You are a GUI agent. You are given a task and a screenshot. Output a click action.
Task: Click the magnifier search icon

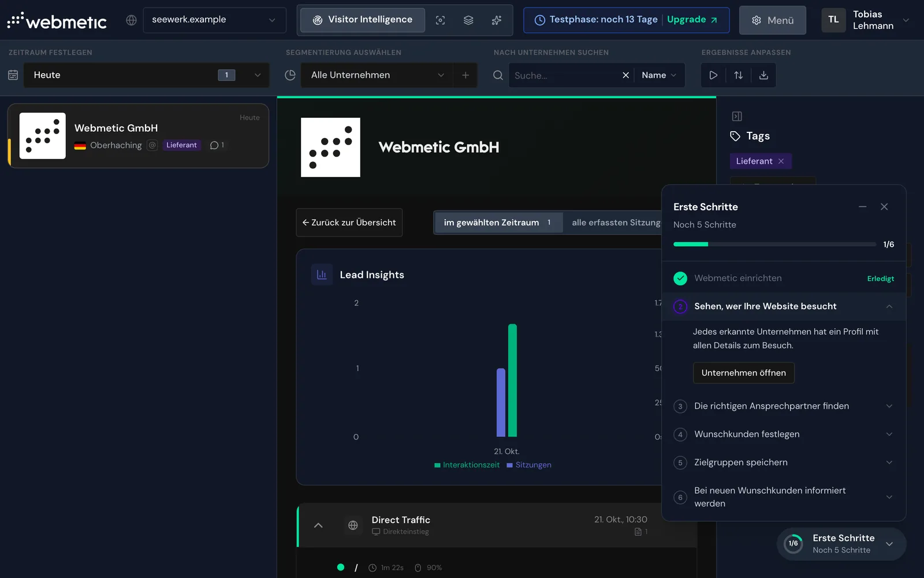pyautogui.click(x=498, y=75)
